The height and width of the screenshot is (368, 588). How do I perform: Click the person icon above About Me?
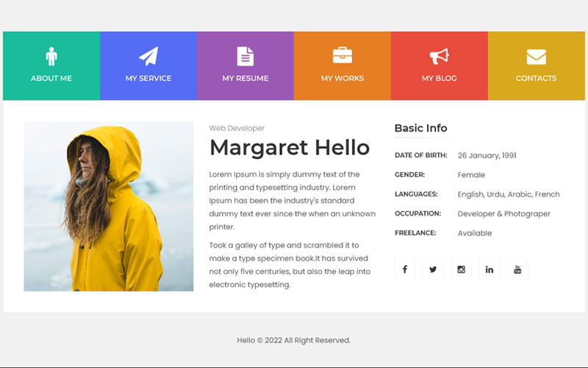pyautogui.click(x=51, y=57)
